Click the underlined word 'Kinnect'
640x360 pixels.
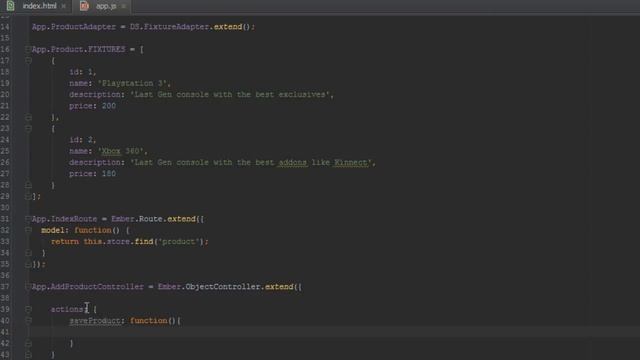tap(351, 162)
